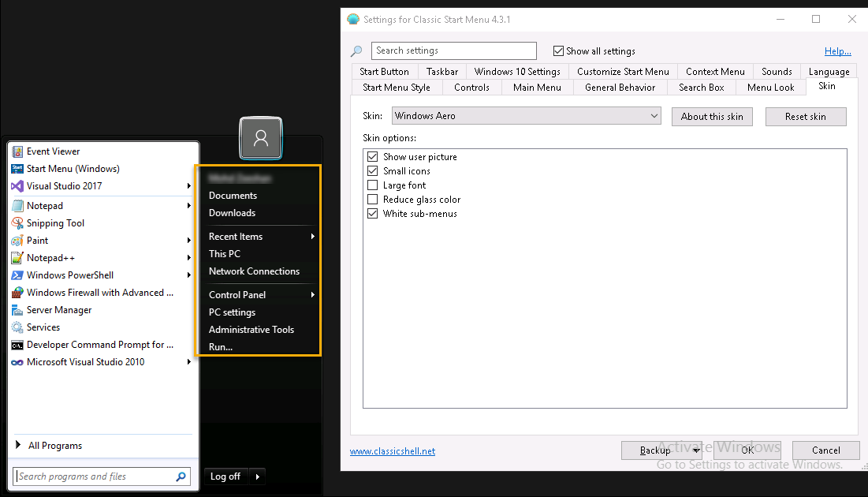Open the Windows 10 Settings tab

[517, 72]
